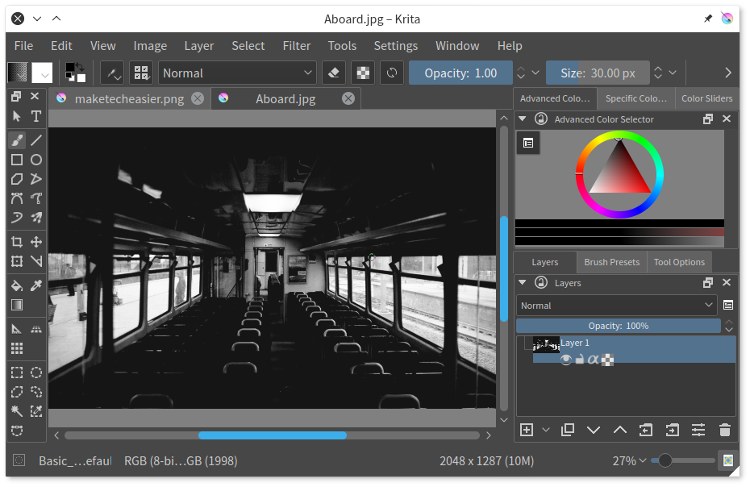Expand the Opacity slider options arrow
The height and width of the screenshot is (487, 750).
click(536, 73)
